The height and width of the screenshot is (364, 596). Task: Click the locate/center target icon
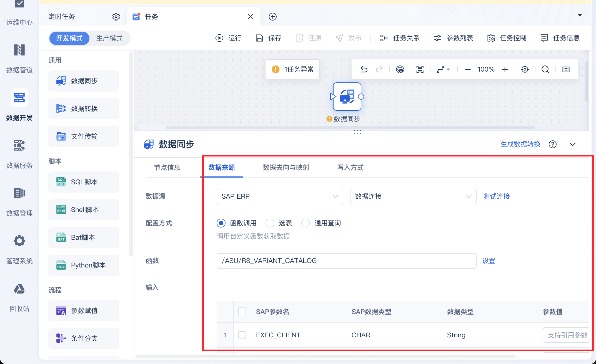[x=525, y=69]
